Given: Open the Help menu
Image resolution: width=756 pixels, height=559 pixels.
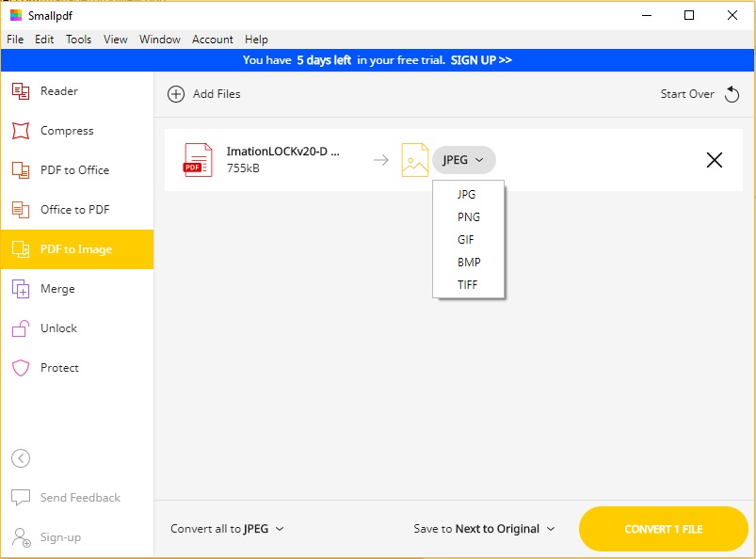Looking at the screenshot, I should (x=256, y=40).
